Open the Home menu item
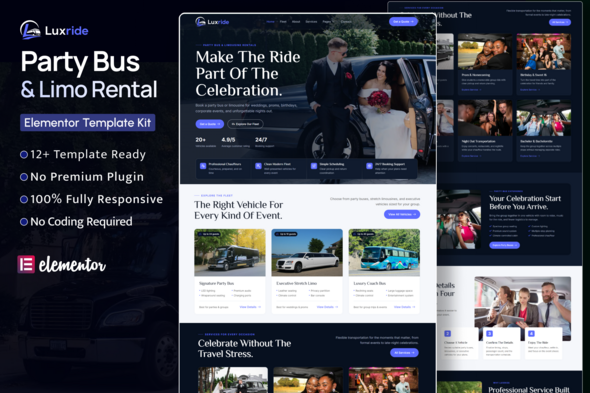Image resolution: width=590 pixels, height=393 pixels. click(271, 22)
